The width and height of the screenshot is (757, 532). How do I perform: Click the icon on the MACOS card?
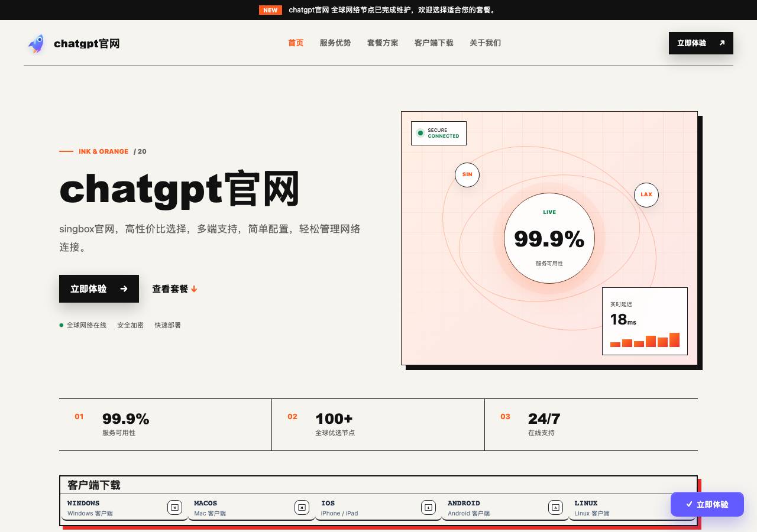tap(302, 507)
